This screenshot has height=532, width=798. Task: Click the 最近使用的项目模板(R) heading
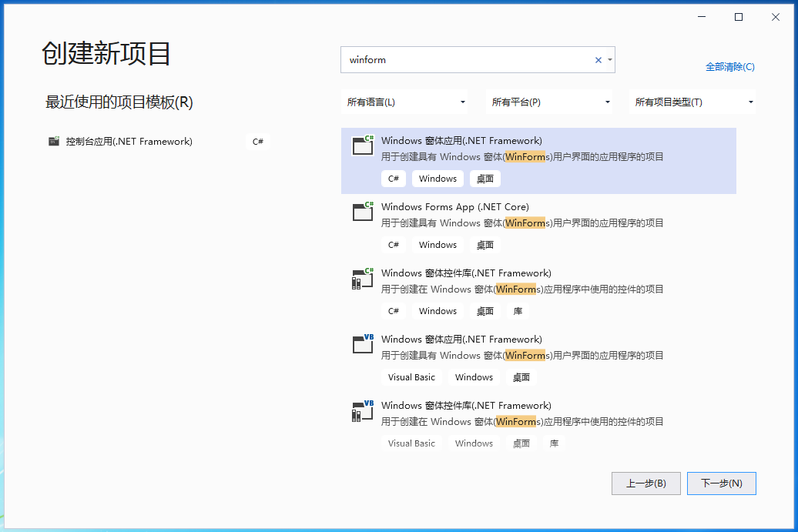(x=119, y=102)
